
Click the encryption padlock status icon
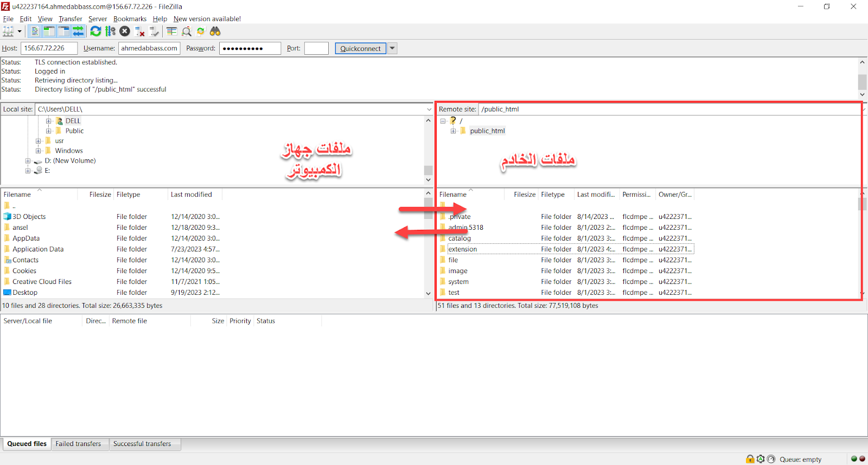(x=750, y=459)
